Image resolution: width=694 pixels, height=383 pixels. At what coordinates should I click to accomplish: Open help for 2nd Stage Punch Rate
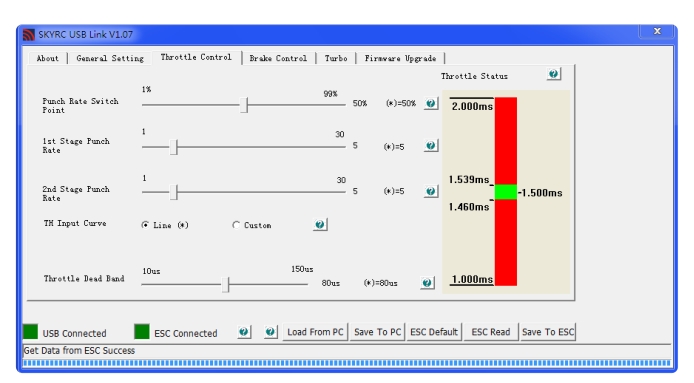[431, 191]
